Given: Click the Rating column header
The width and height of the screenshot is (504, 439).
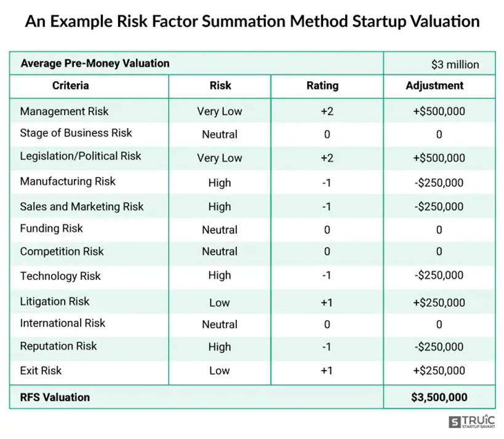Looking at the screenshot, I should (322, 85).
